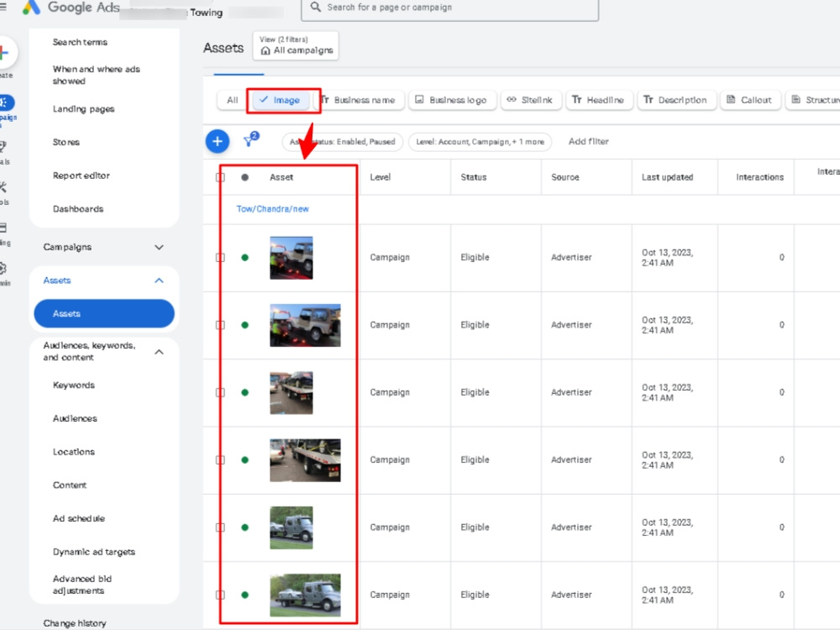Open the Asset status filter chip

[x=343, y=142]
